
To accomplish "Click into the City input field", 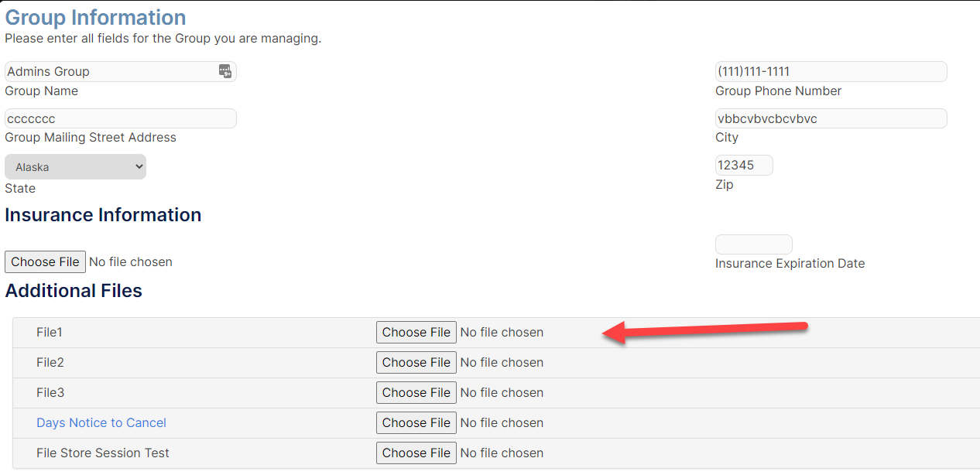I will click(831, 118).
